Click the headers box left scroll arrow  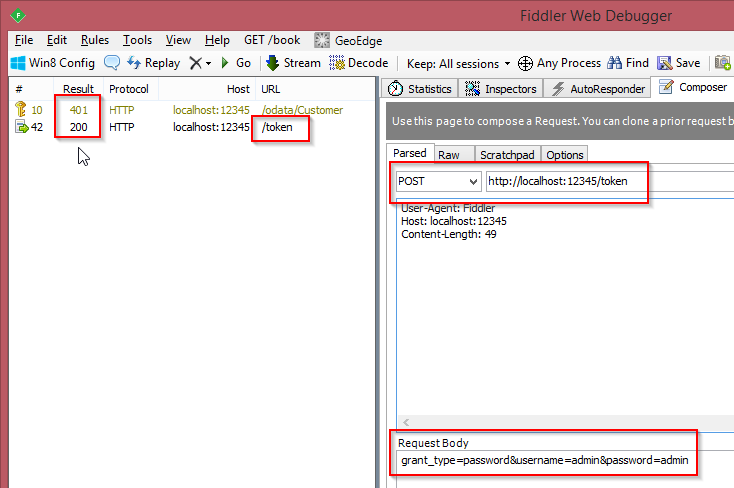click(x=406, y=422)
